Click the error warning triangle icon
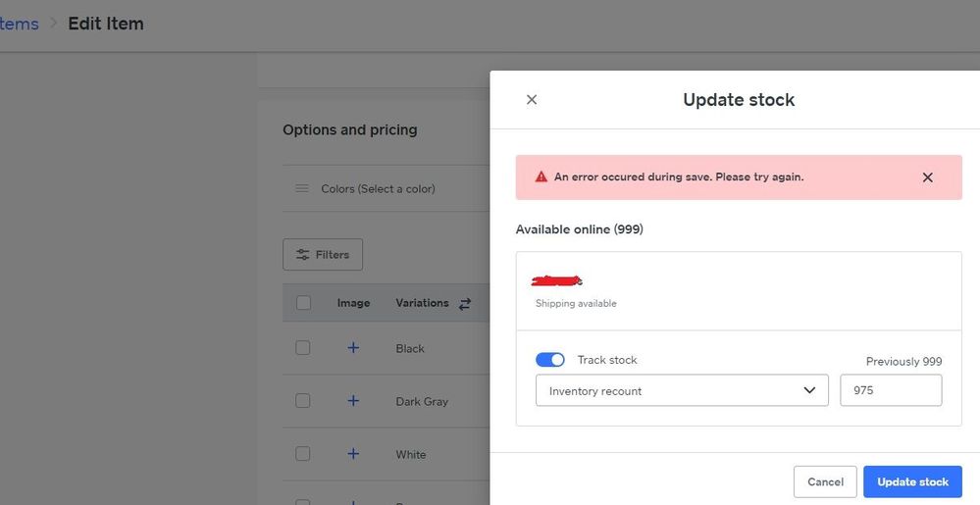This screenshot has height=505, width=980. 541,177
